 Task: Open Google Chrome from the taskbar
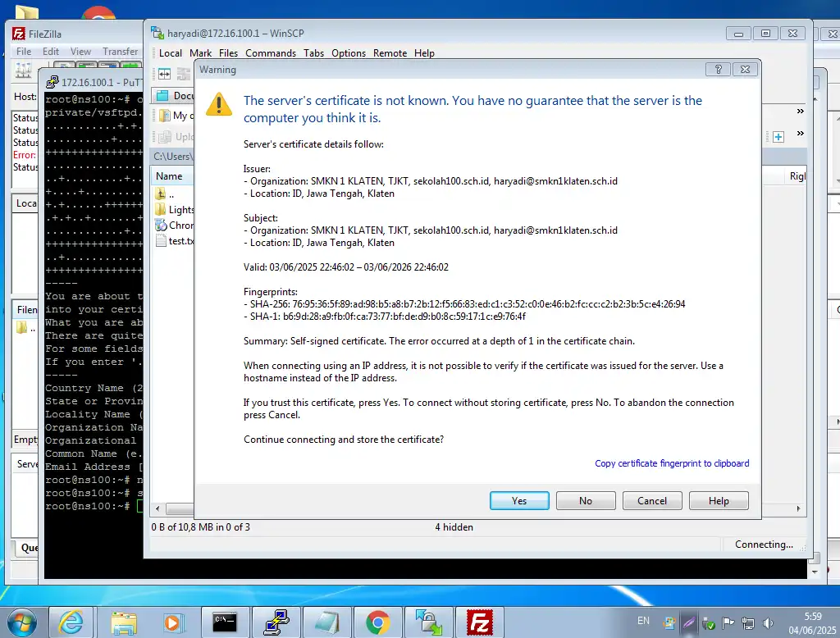(377, 622)
